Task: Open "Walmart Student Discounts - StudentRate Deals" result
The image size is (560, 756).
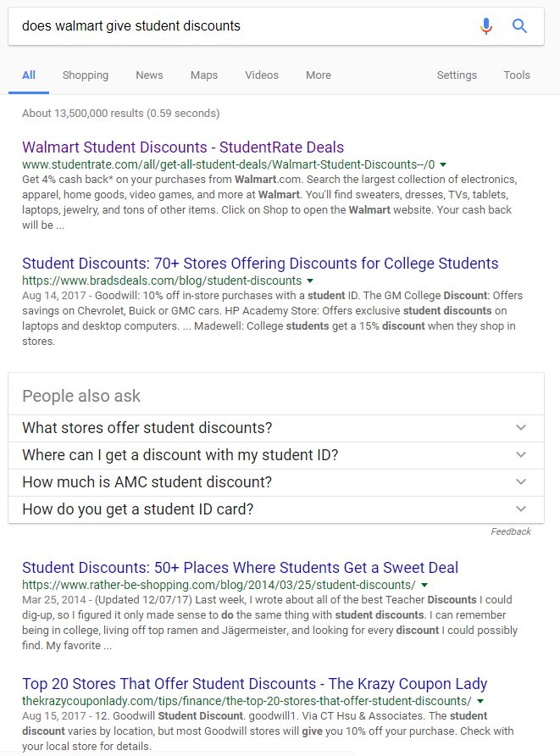Action: point(183,147)
